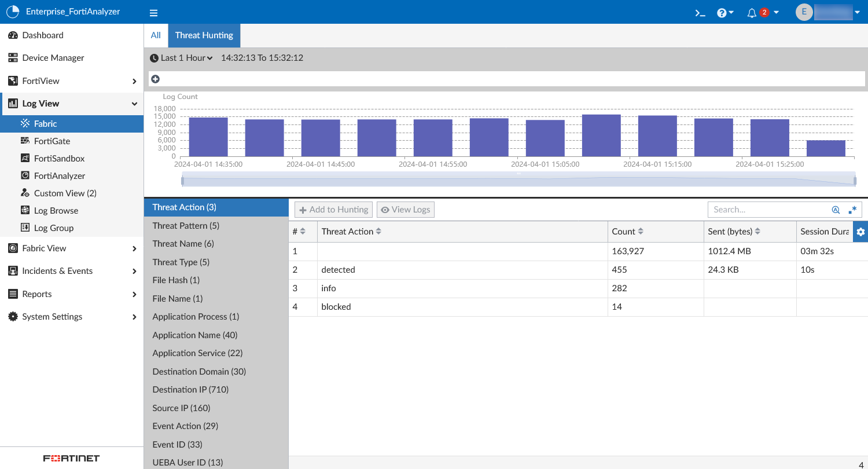This screenshot has width=868, height=469.
Task: Toggle the hamburger sidebar menu icon
Action: click(x=153, y=13)
